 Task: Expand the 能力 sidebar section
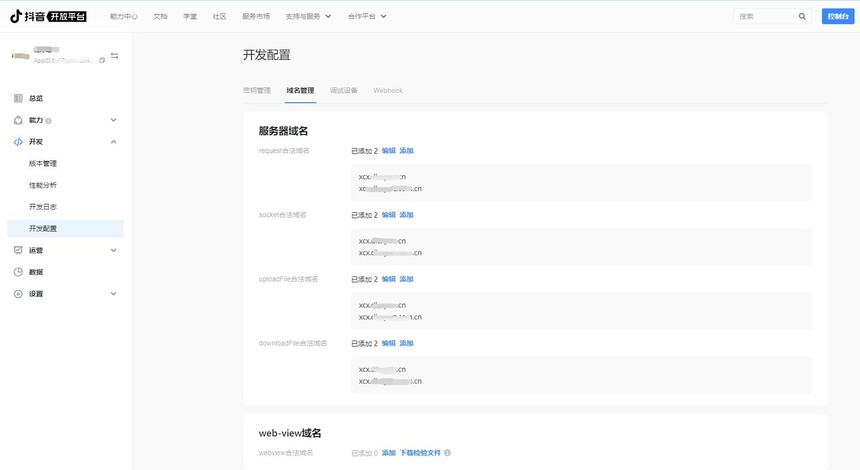point(113,120)
